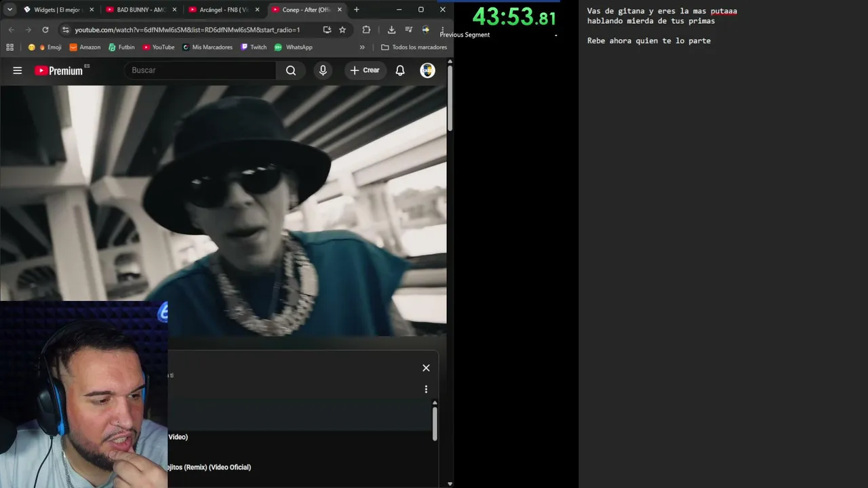
Task: Open the browser Extensions puzzle icon
Action: click(366, 30)
